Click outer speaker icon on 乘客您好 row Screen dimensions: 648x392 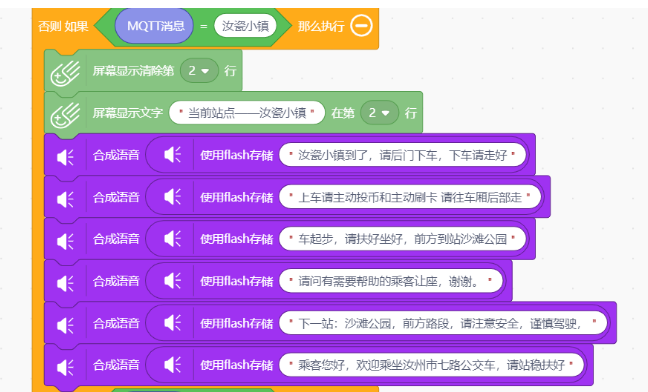(x=65, y=367)
